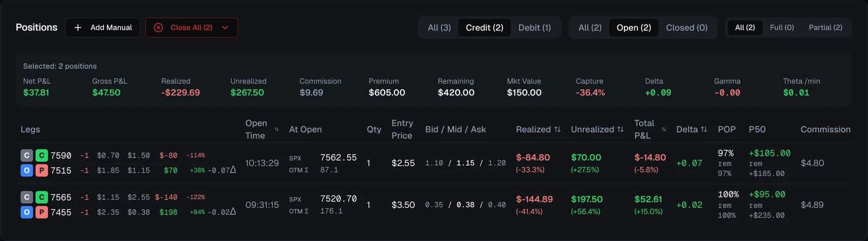
Task: Sort by Open Time column arrows
Action: point(277,130)
